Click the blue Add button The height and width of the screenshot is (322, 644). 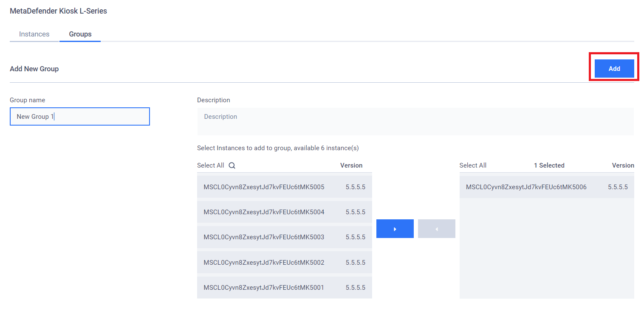(614, 69)
